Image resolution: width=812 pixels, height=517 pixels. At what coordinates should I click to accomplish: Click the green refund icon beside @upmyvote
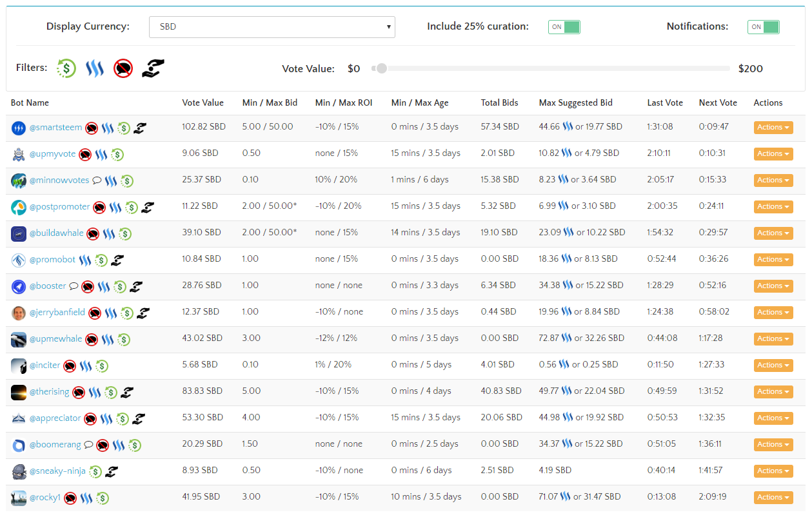[x=117, y=154]
